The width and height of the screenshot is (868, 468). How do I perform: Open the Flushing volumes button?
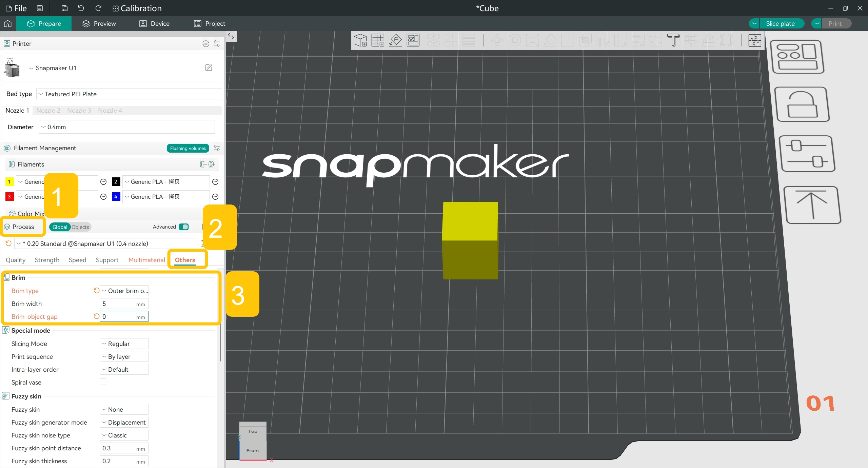click(188, 148)
